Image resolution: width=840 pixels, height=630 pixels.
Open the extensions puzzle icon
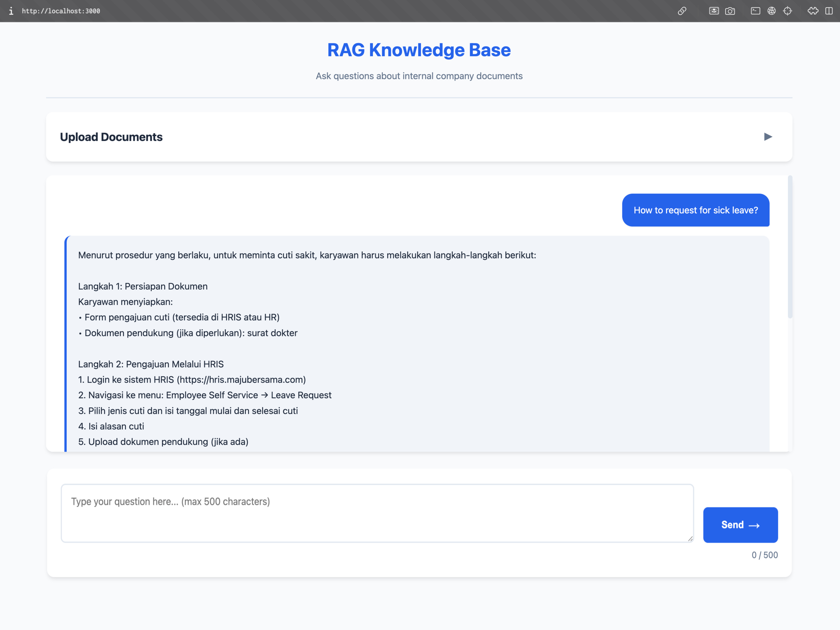814,11
